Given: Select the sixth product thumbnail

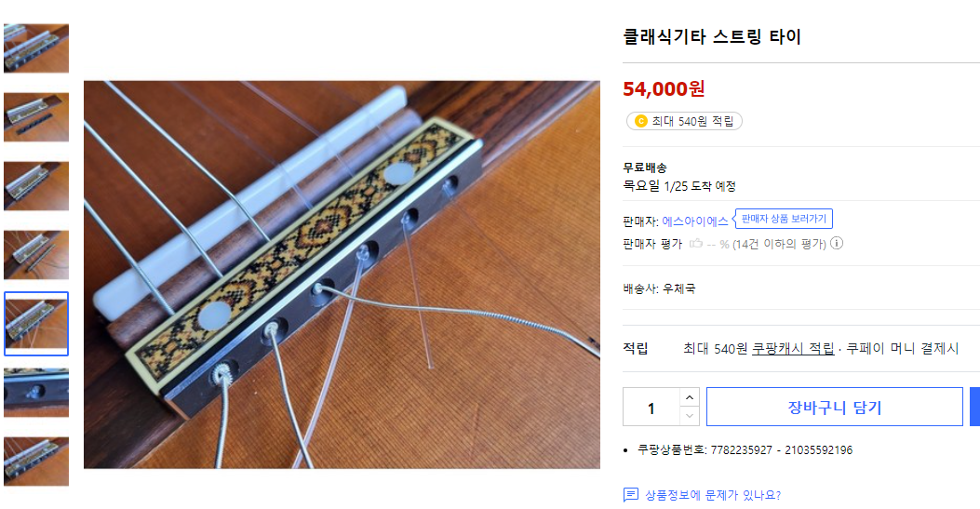Looking at the screenshot, I should [36, 393].
